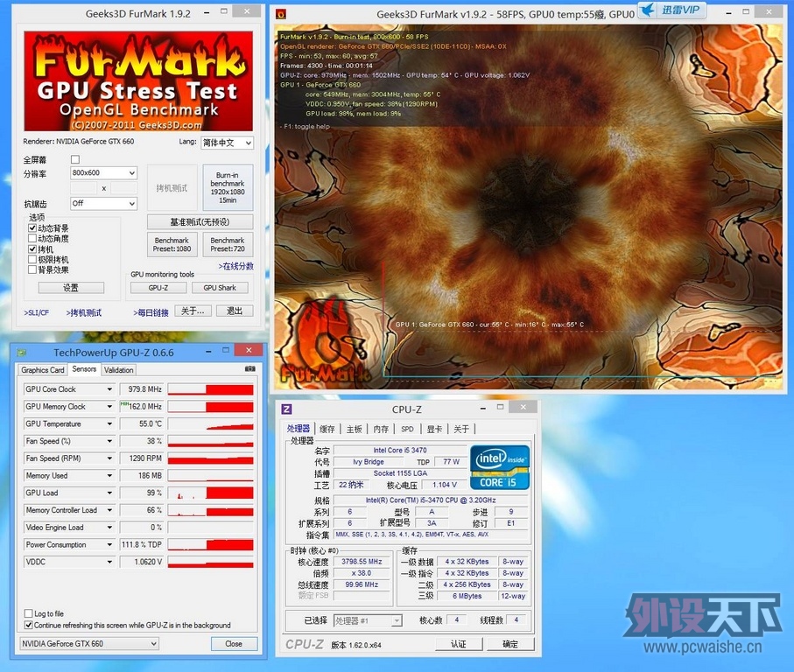This screenshot has width=794, height=672.
Task: Enable the 背景效果 option
Action: tap(32, 269)
